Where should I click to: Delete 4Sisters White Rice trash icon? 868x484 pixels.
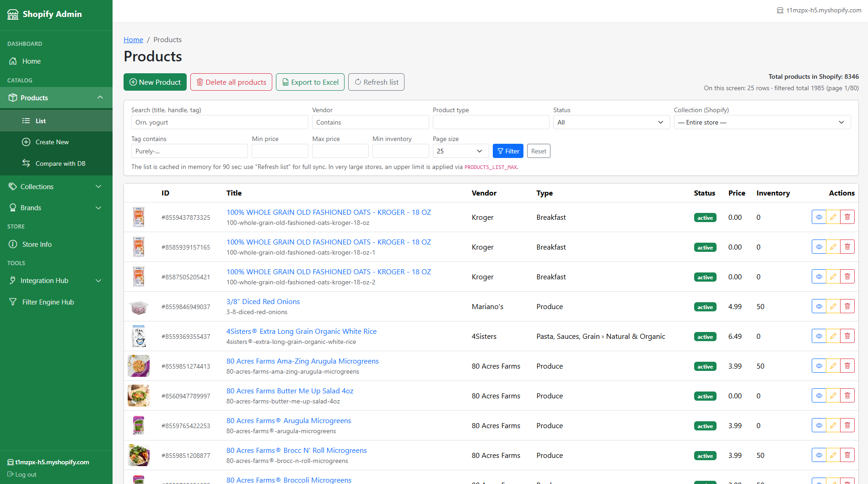click(847, 336)
